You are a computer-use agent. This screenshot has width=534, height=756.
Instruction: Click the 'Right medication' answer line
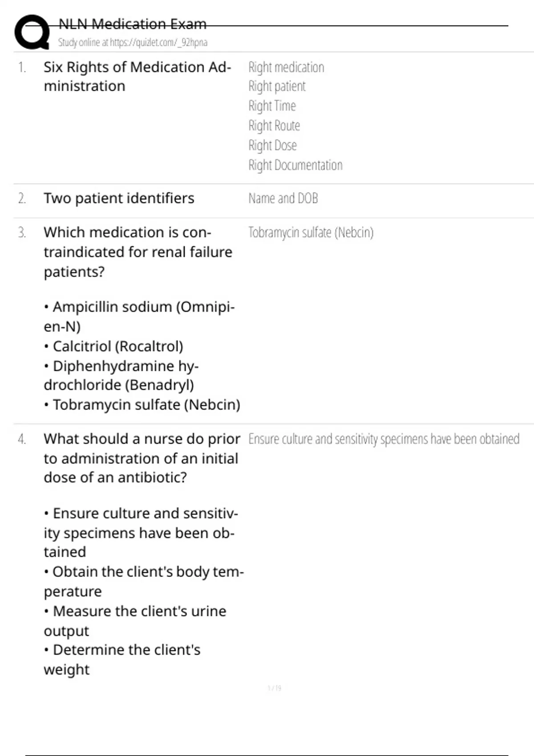point(286,67)
